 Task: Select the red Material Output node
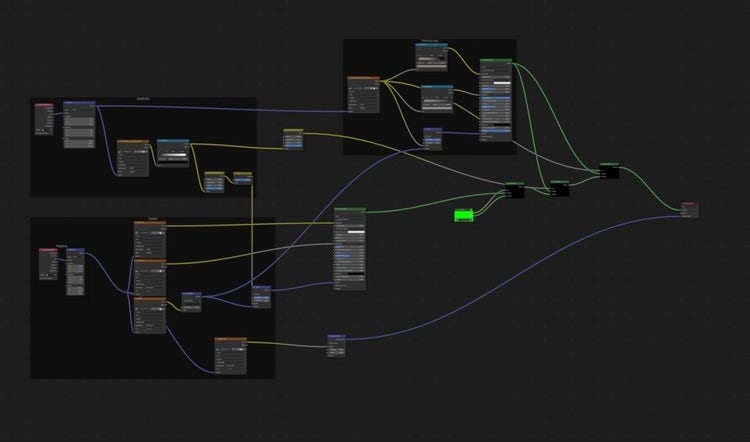coord(690,210)
